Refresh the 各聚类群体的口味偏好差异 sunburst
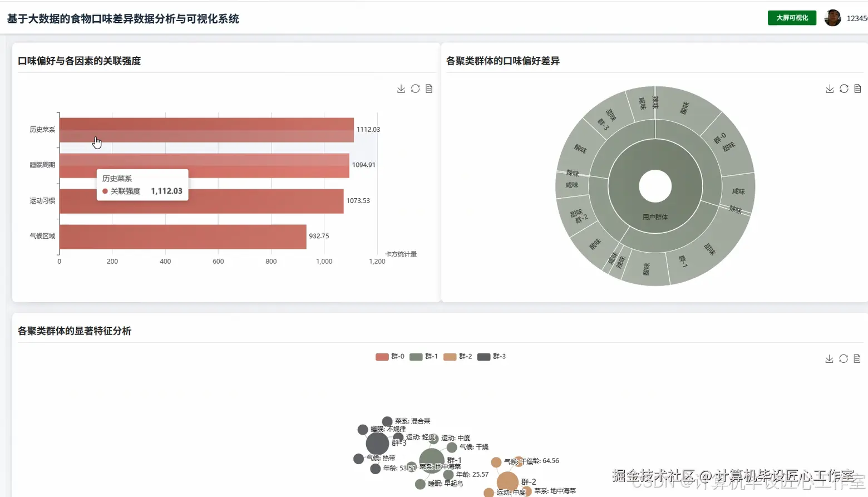Image resolution: width=868 pixels, height=497 pixels. 844,88
